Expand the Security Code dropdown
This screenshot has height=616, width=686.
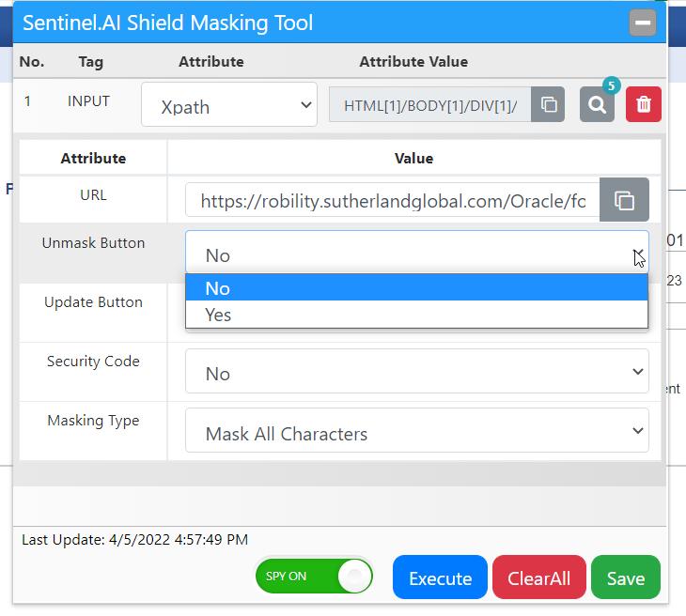click(416, 372)
